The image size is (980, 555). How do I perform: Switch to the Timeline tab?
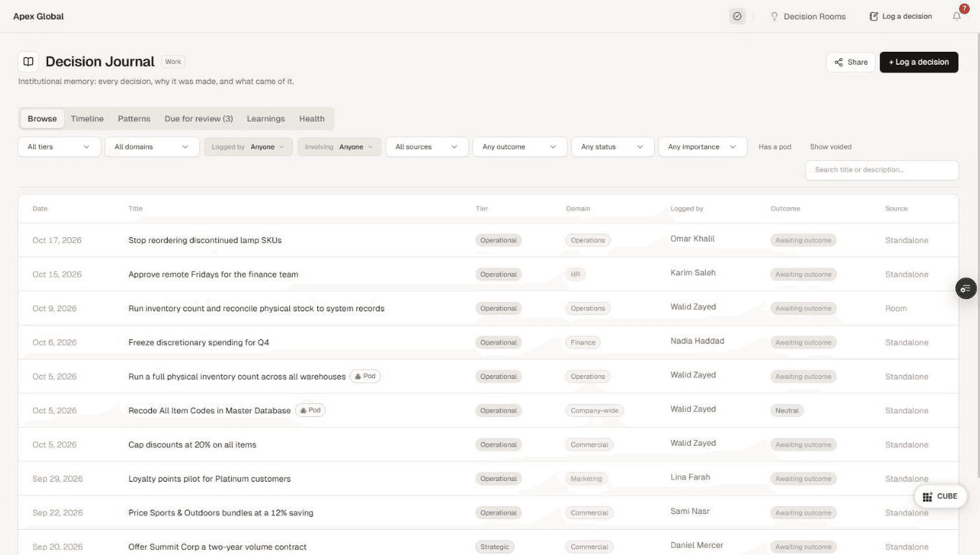pyautogui.click(x=87, y=119)
